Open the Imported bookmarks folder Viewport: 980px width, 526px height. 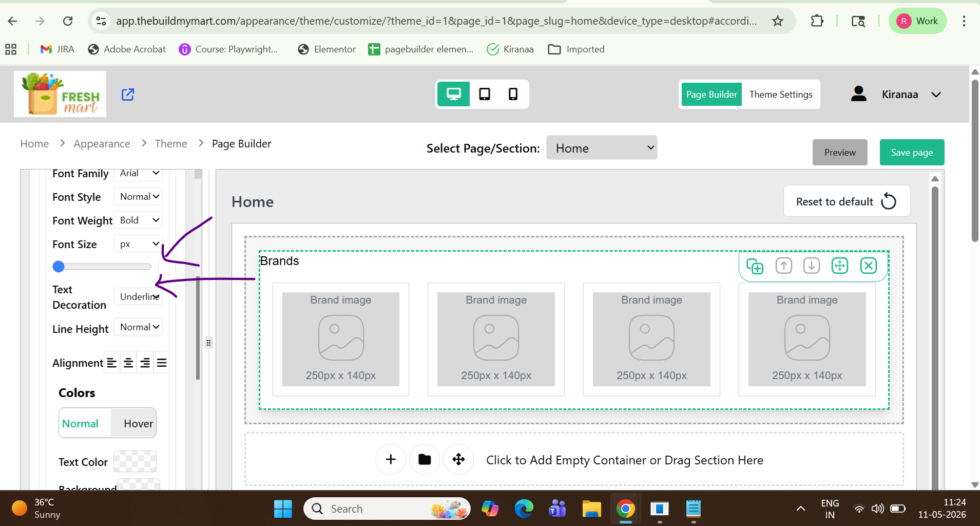576,49
